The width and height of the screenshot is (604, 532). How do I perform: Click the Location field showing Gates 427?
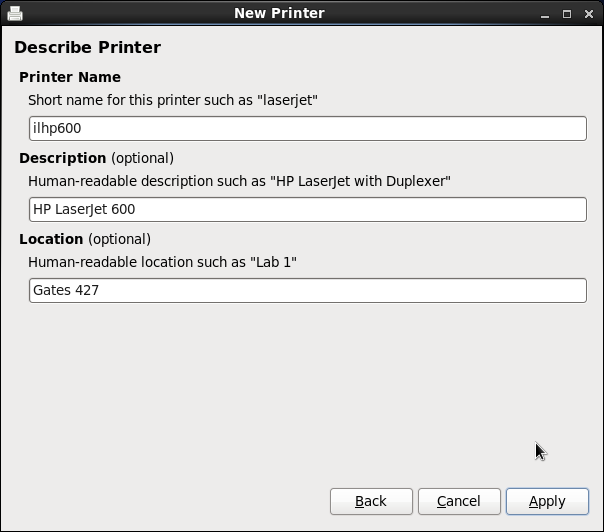coord(308,291)
